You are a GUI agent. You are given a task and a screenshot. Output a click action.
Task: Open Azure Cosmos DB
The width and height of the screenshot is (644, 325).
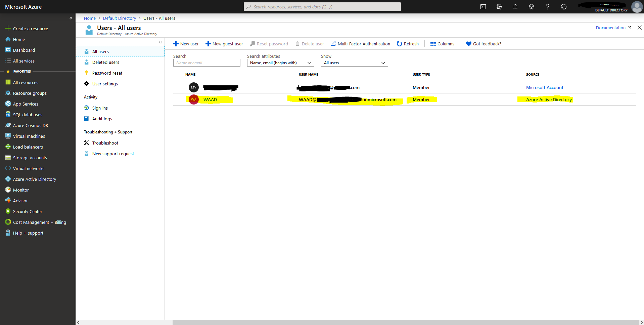[27, 125]
